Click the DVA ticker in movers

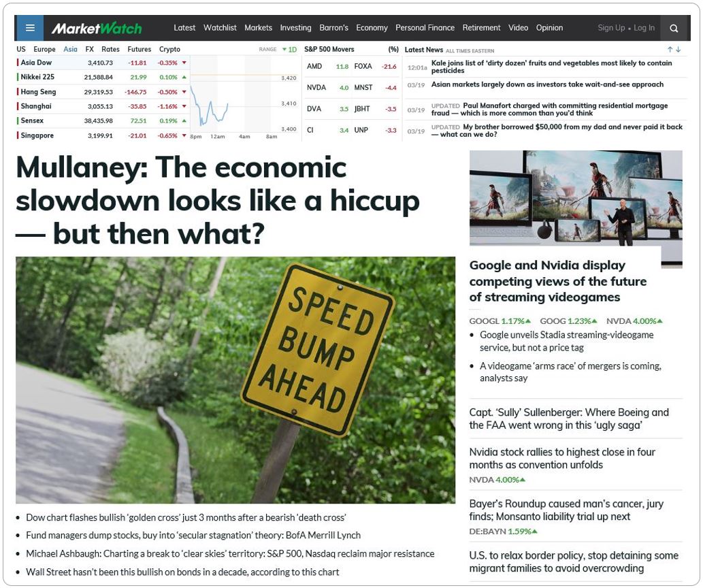[314, 108]
